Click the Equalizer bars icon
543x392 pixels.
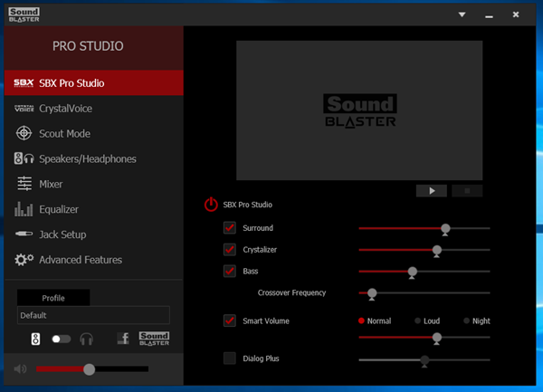(x=24, y=209)
